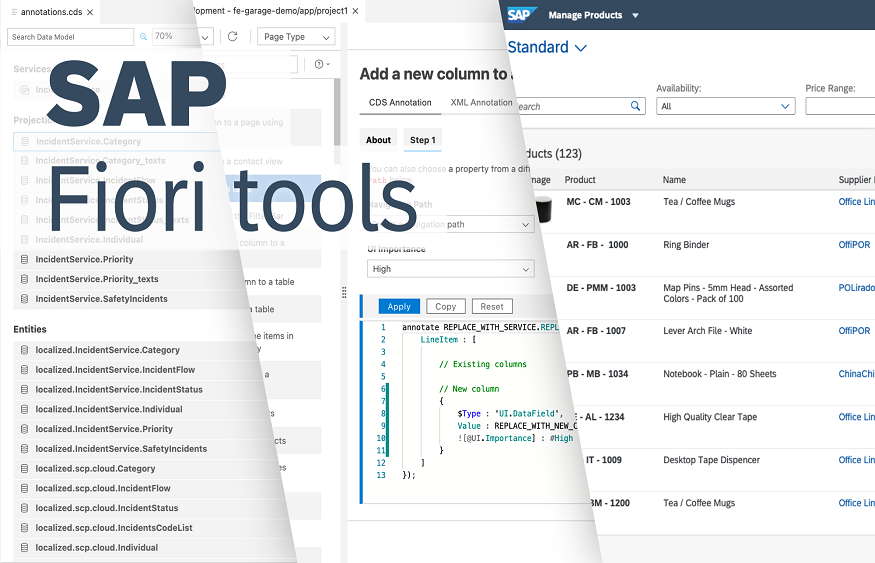Switch to the annotations.cds tab
This screenshot has width=875, height=563.
click(51, 12)
